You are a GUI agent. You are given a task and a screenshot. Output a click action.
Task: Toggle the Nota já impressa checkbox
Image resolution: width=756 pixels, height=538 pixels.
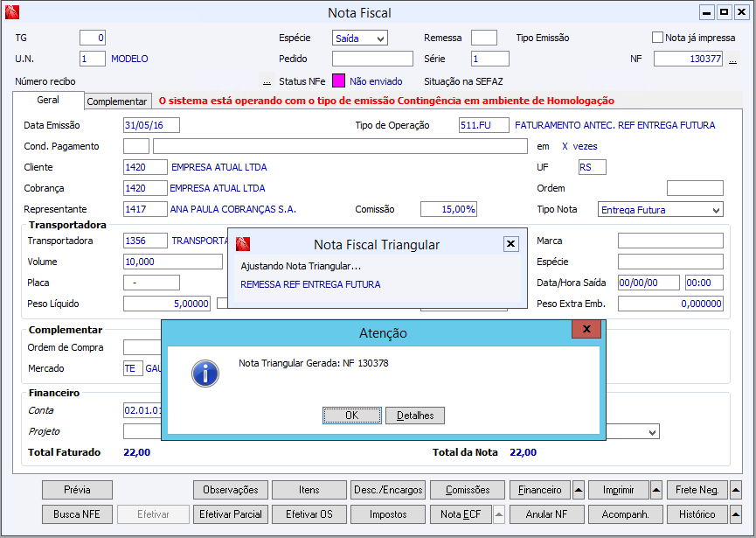tap(657, 38)
